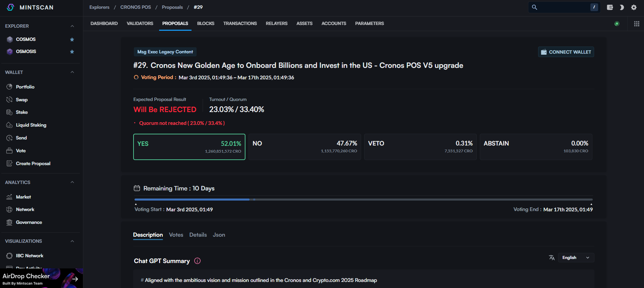Viewport: 644px width, 288px height.
Task: Click the Mintscan logo icon
Action: [10, 7]
